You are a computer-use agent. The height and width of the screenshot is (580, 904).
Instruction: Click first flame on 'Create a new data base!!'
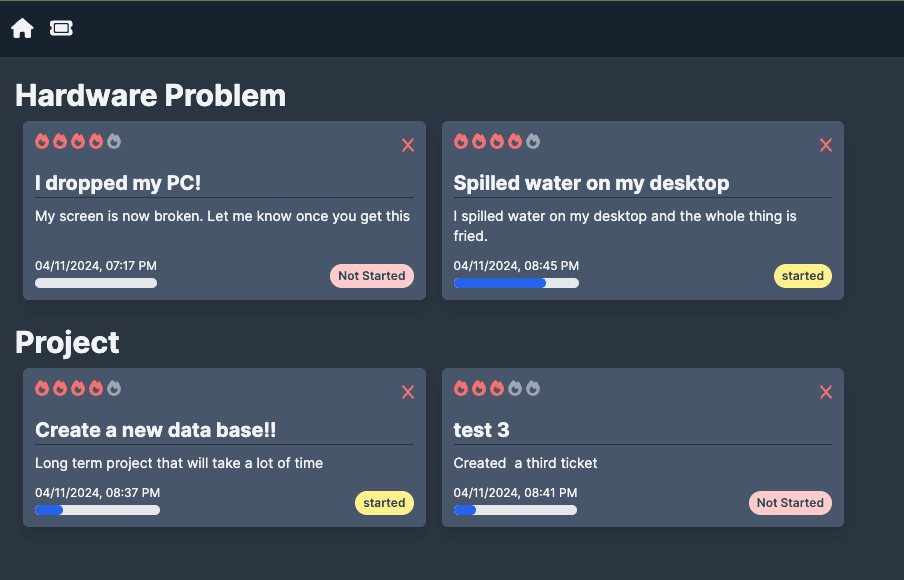click(x=42, y=388)
